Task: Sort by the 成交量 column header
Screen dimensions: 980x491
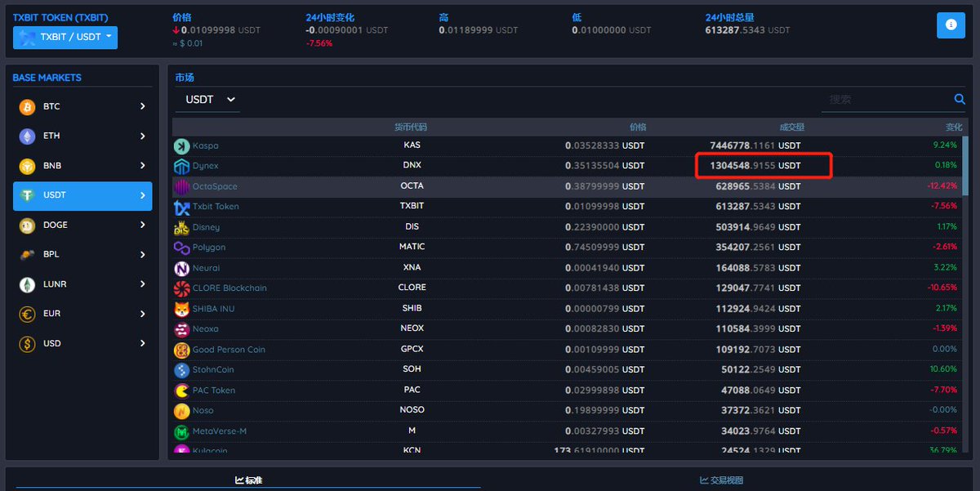Action: tap(791, 127)
